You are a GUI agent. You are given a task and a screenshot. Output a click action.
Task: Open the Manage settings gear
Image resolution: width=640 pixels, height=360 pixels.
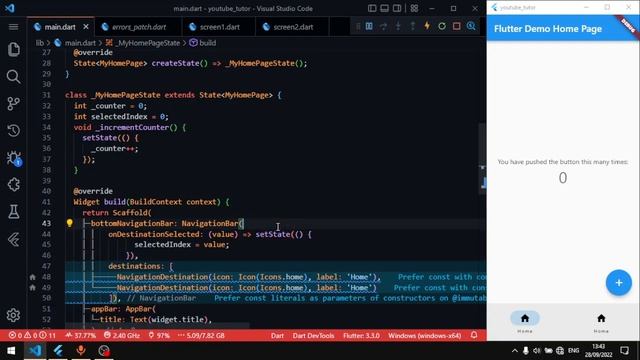point(13,315)
